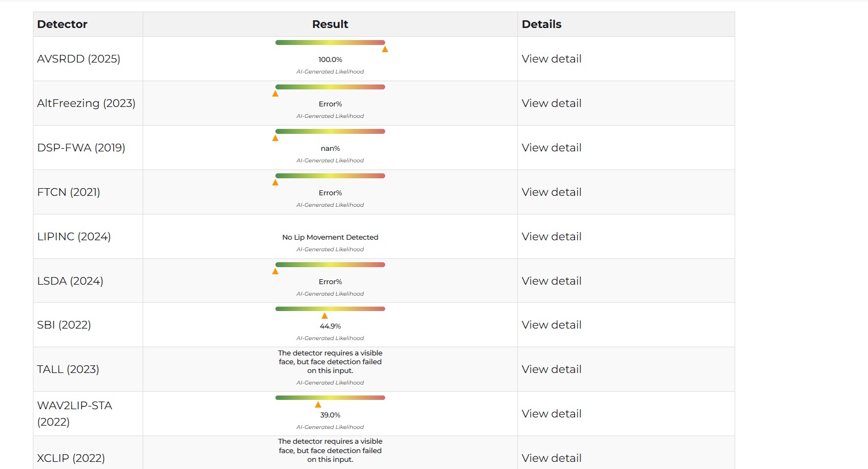Open View detail for AVSRDD (2025)
The height and width of the screenshot is (469, 868).
(x=551, y=59)
